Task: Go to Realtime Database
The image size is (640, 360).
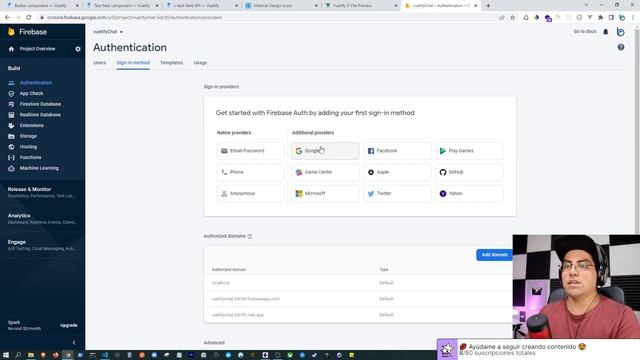Action: pos(40,115)
